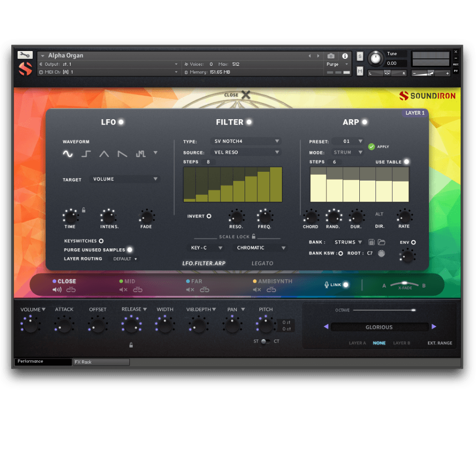Click the EXT. RANGE button
This screenshot has width=476, height=476.
[440, 343]
